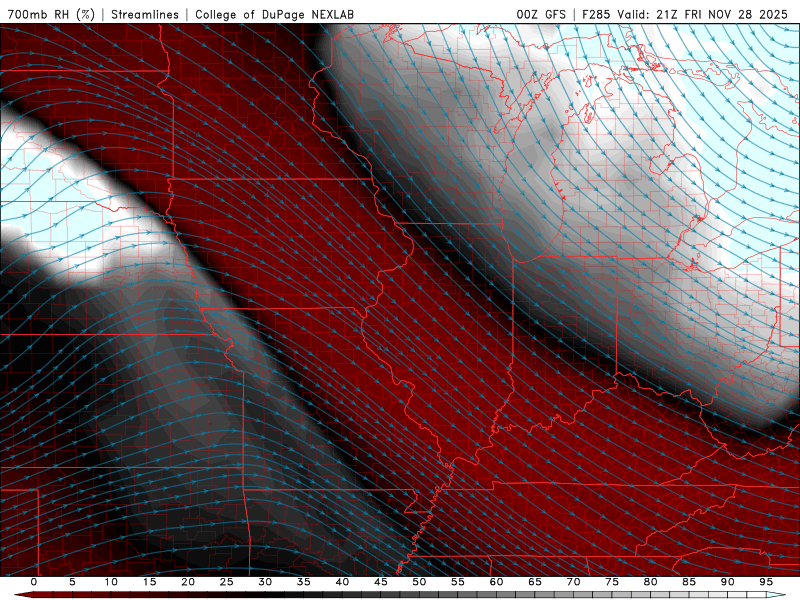Image resolution: width=800 pixels, height=600 pixels.
Task: Click the "70" label on the color scale
Action: (x=573, y=582)
